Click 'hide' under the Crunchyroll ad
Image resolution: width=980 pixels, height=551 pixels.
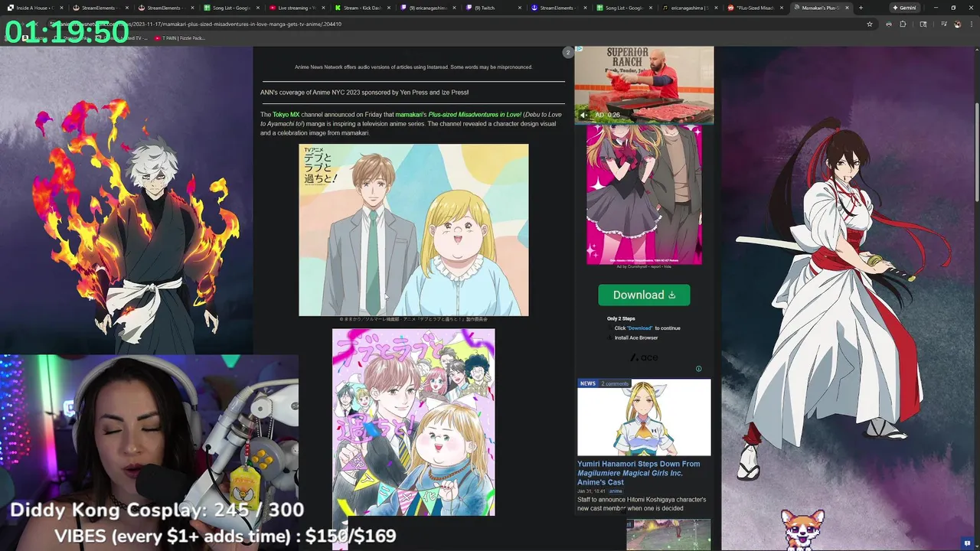(668, 266)
